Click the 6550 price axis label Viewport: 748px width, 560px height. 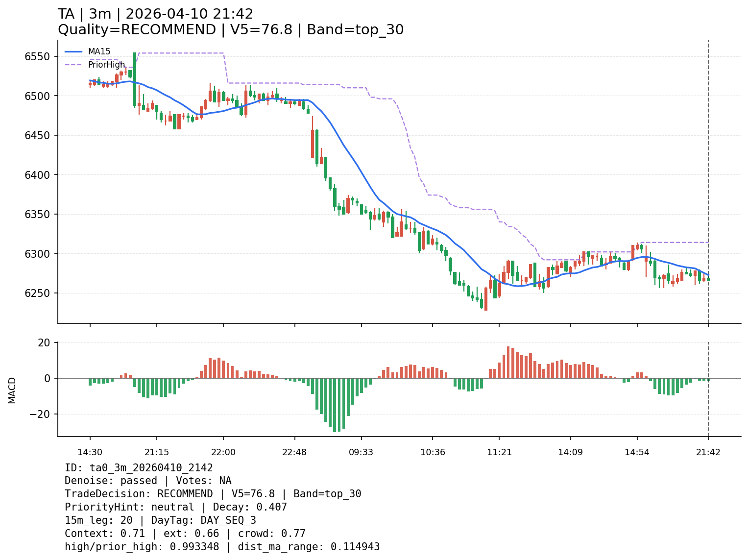coord(37,56)
